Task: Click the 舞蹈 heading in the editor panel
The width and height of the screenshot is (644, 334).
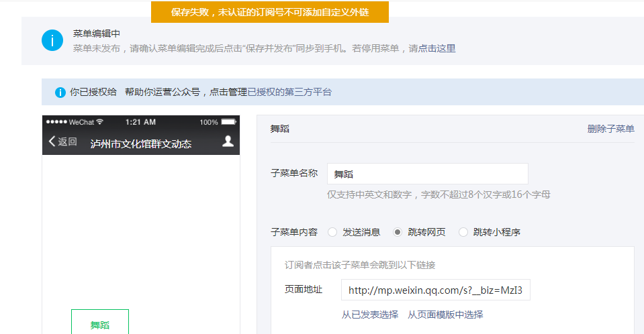Action: point(280,129)
